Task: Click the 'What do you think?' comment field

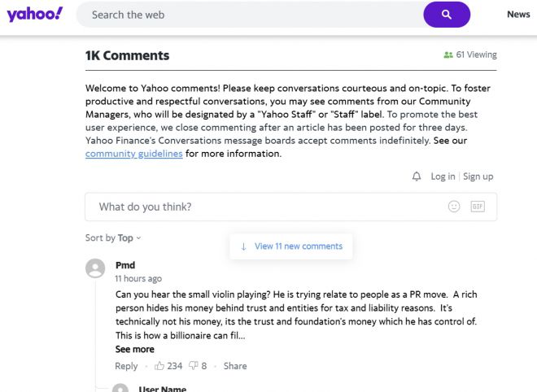Action: pyautogui.click(x=260, y=207)
